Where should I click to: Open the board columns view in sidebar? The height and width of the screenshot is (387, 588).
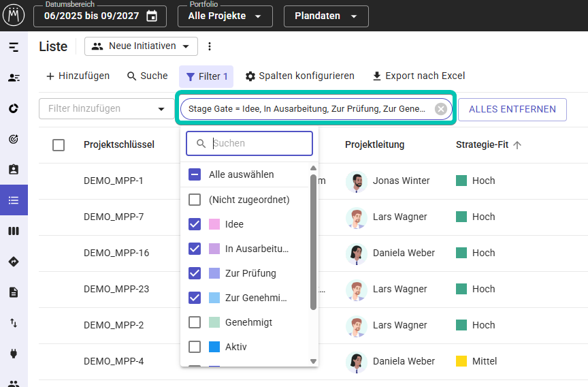click(14, 231)
